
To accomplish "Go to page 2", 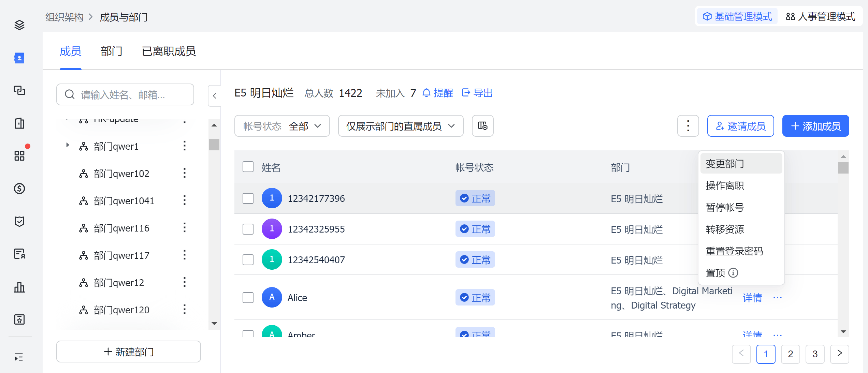I will pyautogui.click(x=790, y=354).
